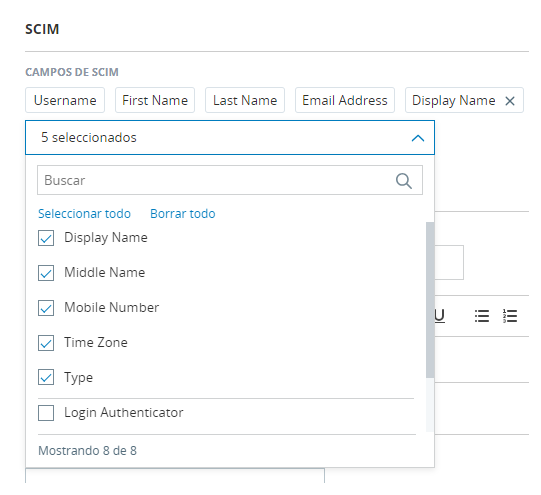Uncheck the Display Name checkbox
This screenshot has height=495, width=541.
pyautogui.click(x=46, y=238)
